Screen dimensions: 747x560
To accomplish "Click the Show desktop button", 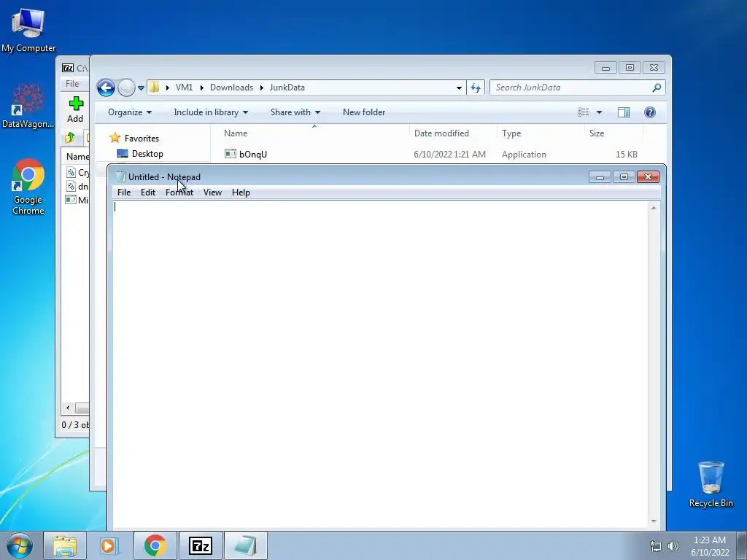I will pos(742,545).
